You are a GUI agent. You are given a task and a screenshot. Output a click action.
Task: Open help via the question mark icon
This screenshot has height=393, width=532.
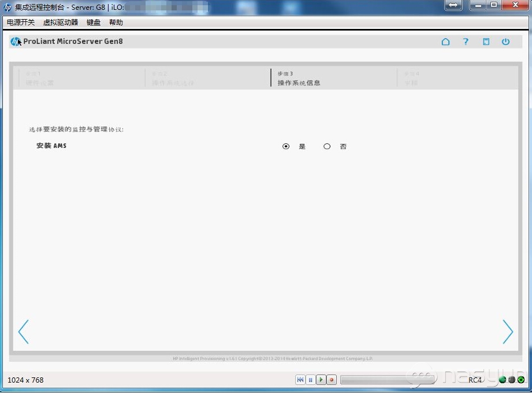[x=466, y=42]
